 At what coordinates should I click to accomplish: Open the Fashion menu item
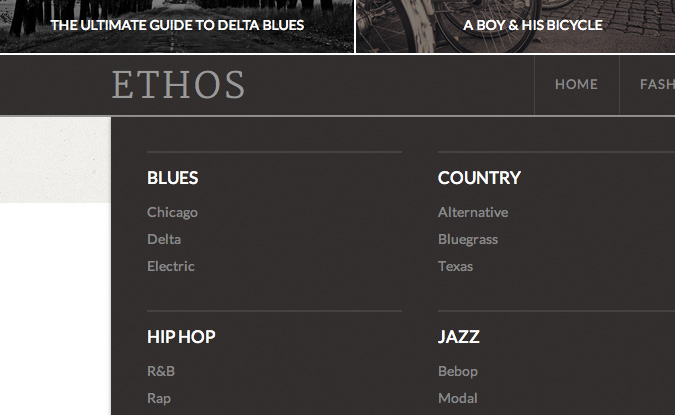pyautogui.click(x=656, y=85)
